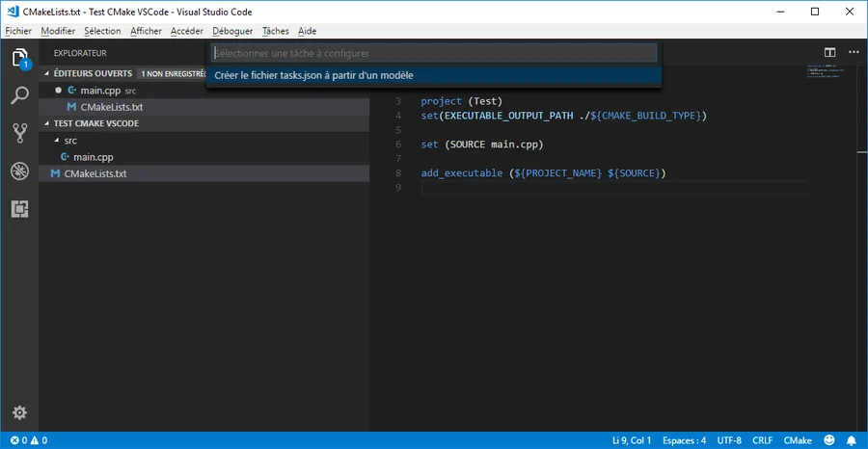Click the EXPLORATEUR panel title

pos(80,53)
